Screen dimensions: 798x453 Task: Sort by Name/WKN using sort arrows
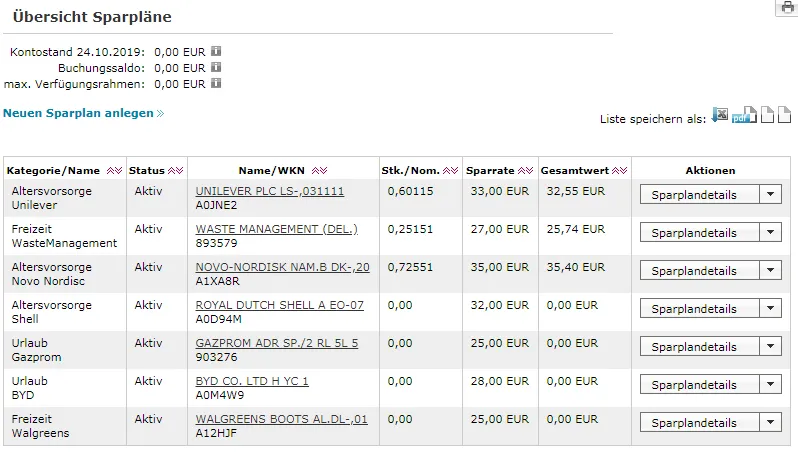320,171
